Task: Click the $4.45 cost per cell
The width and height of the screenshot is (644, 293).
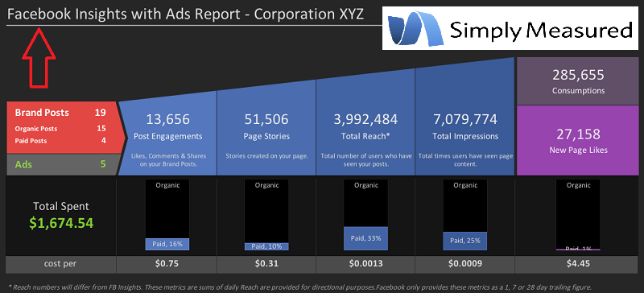Action: (578, 264)
